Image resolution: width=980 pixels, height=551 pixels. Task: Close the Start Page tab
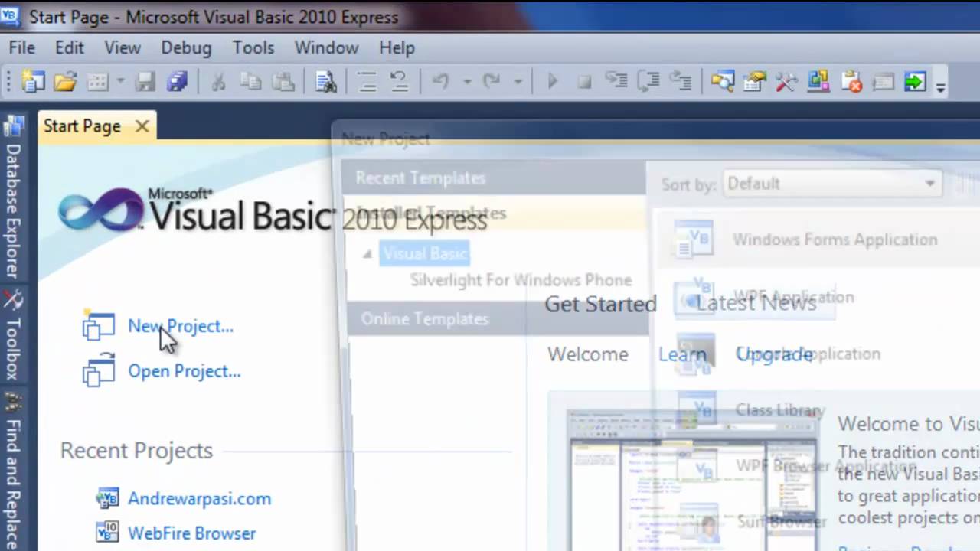click(142, 126)
